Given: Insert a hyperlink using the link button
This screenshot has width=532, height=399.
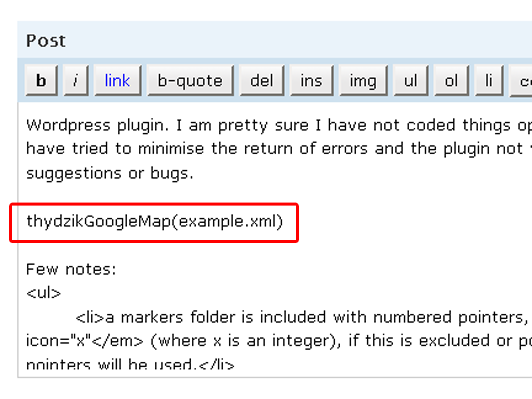Looking at the screenshot, I should coord(117,80).
